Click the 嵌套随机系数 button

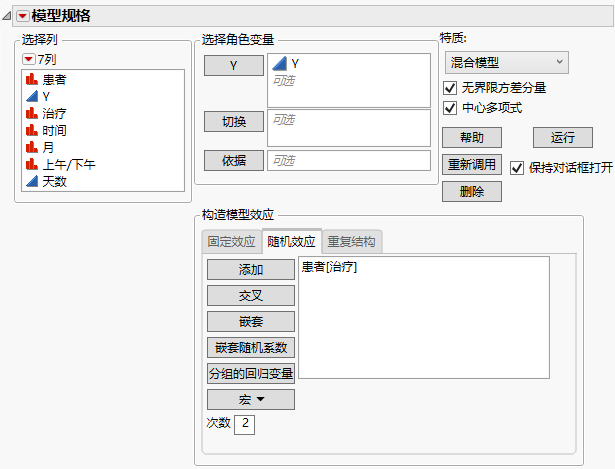[251, 347]
